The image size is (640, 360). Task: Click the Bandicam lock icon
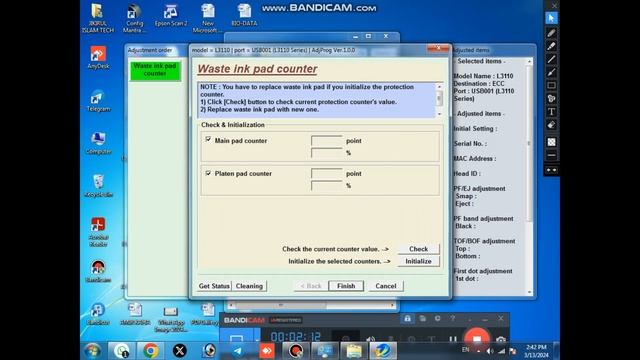point(407,319)
